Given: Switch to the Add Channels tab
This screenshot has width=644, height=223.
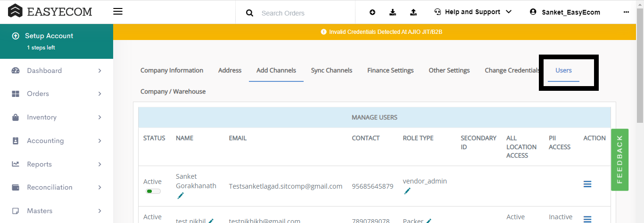Looking at the screenshot, I should pos(276,71).
